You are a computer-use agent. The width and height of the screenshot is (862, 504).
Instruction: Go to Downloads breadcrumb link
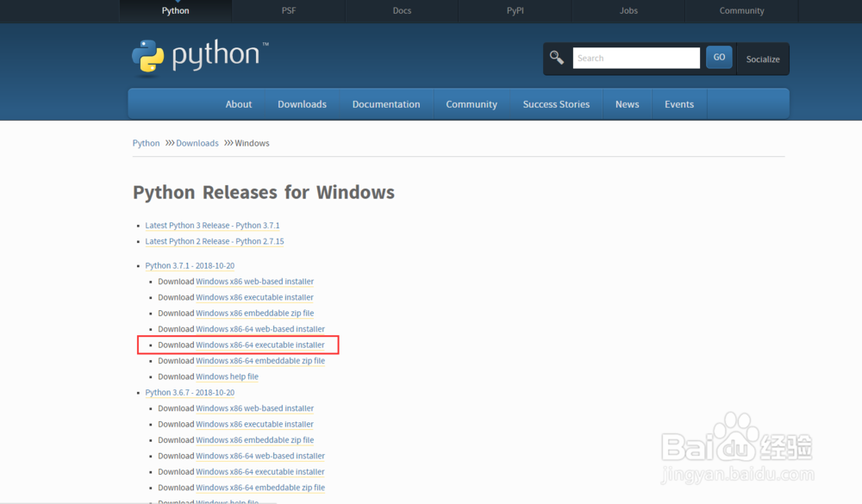(x=197, y=143)
